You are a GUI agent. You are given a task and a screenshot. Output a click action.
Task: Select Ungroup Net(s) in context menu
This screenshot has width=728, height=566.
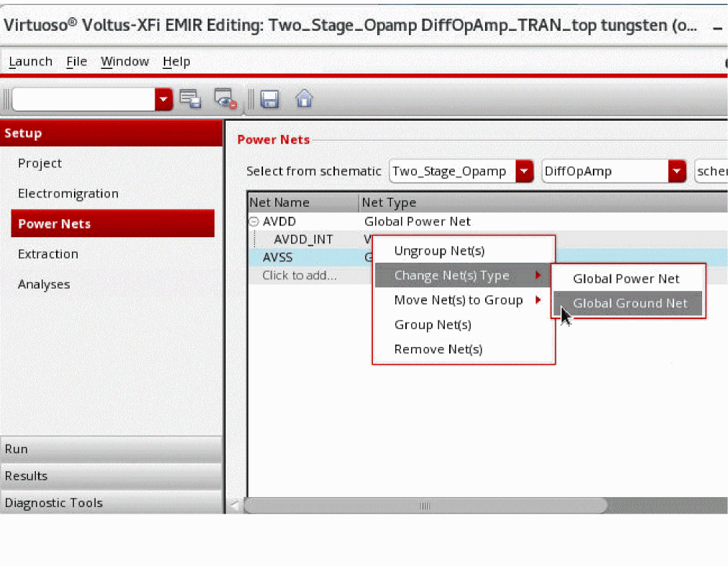(x=439, y=251)
